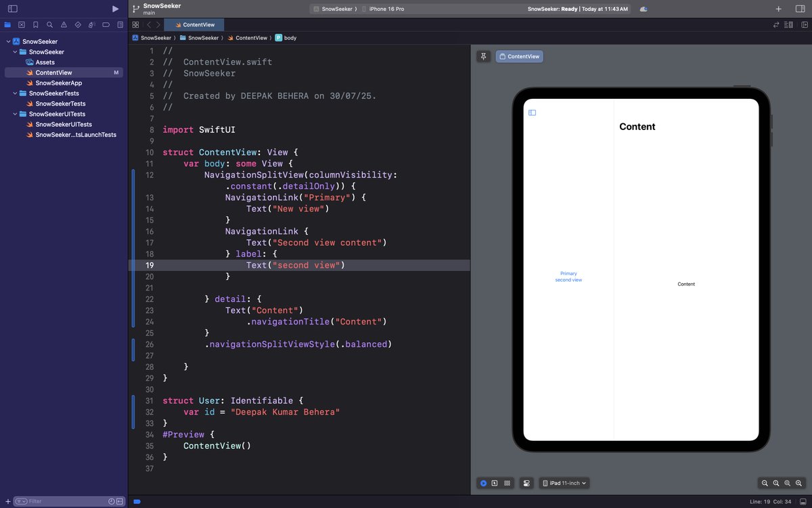Toggle the inspector sidebar panel

[x=800, y=9]
